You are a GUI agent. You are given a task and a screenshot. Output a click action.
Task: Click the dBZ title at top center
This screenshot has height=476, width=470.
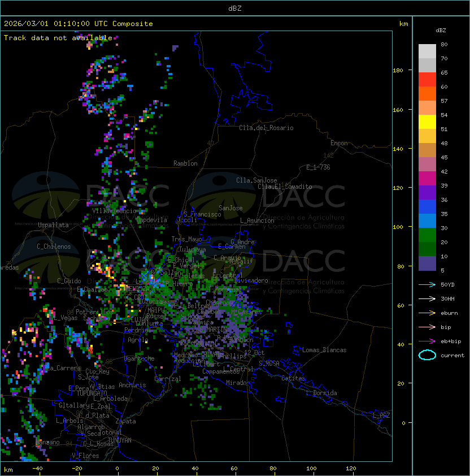[234, 8]
